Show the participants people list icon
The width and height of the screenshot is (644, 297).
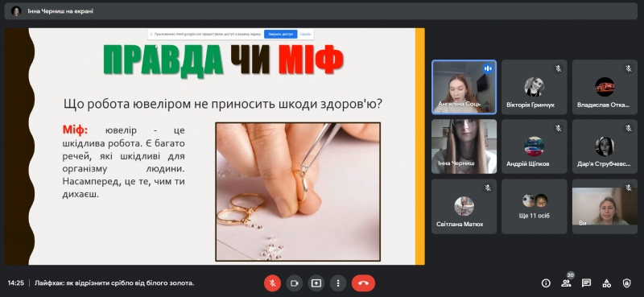(x=567, y=283)
